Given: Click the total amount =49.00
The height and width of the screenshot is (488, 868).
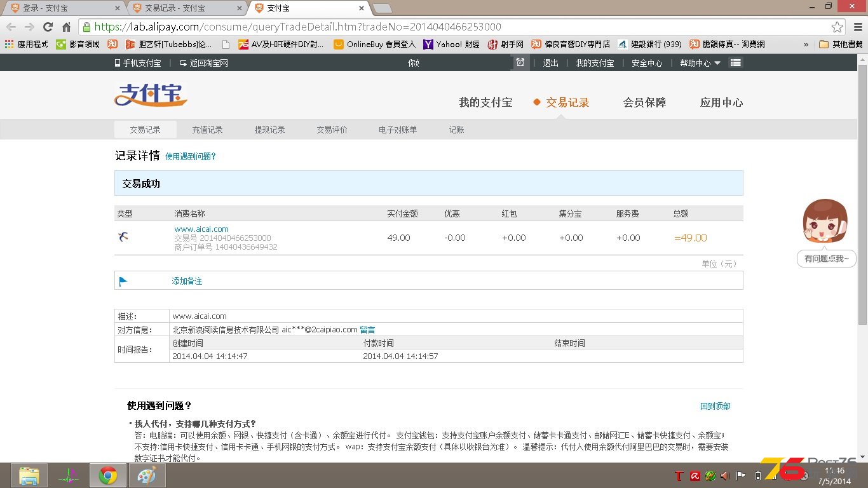Looking at the screenshot, I should [691, 238].
